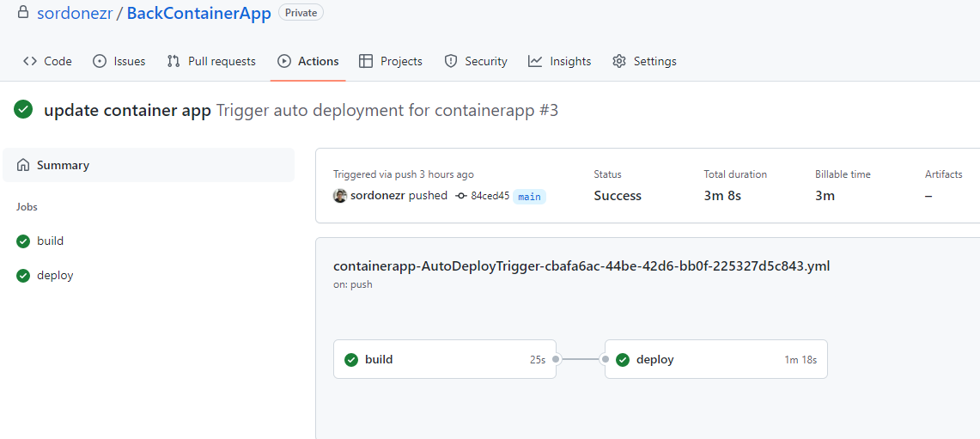980x439 pixels.
Task: Click the Success status text
Action: [x=618, y=196]
